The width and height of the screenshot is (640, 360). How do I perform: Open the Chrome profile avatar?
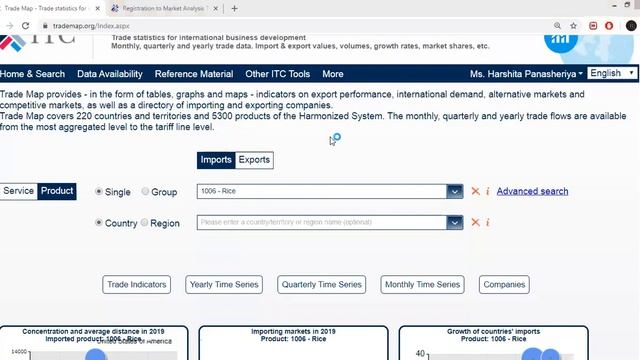(x=631, y=26)
